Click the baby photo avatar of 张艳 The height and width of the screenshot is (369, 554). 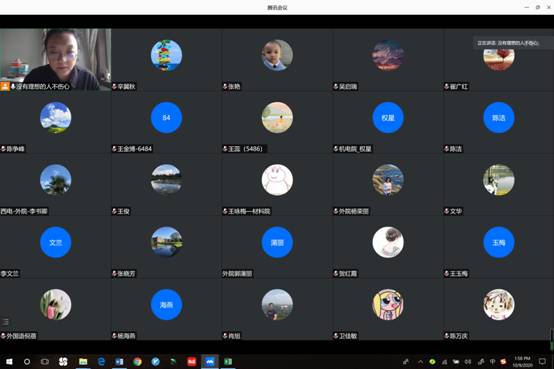(277, 55)
